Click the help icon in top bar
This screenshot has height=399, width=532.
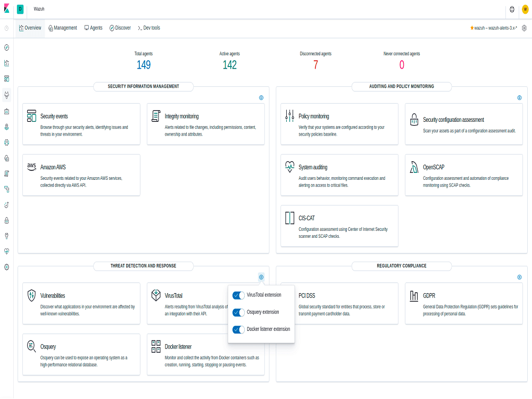click(512, 10)
